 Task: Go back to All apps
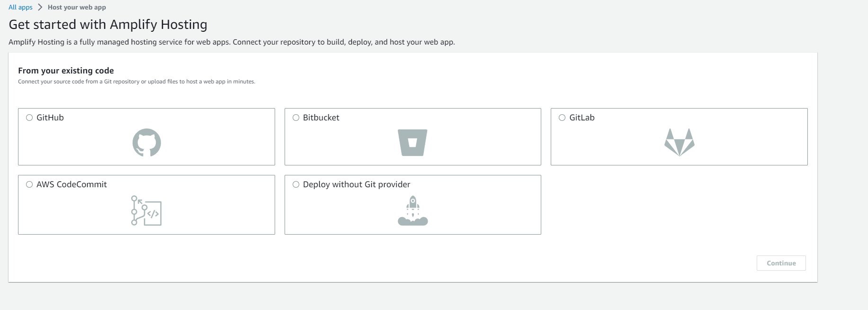tap(20, 7)
